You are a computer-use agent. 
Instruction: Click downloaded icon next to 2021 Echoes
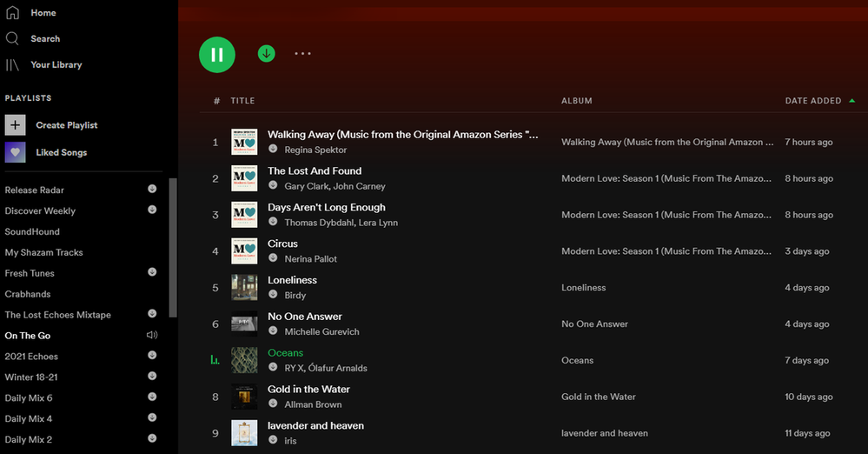point(152,356)
